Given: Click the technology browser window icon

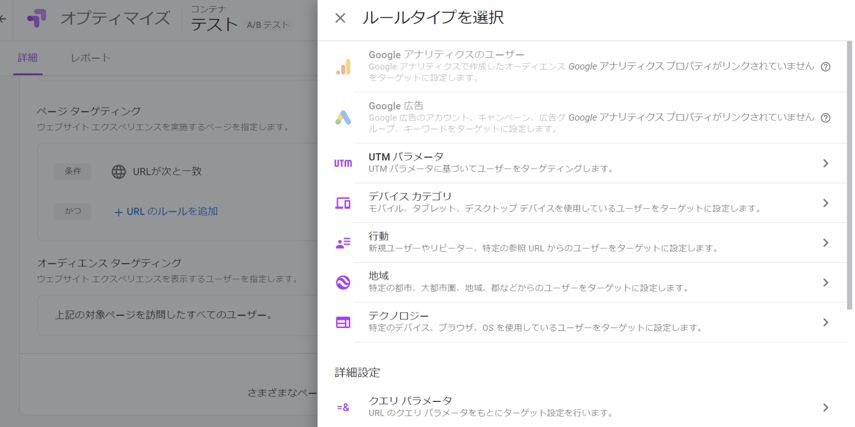Looking at the screenshot, I should pos(343,322).
